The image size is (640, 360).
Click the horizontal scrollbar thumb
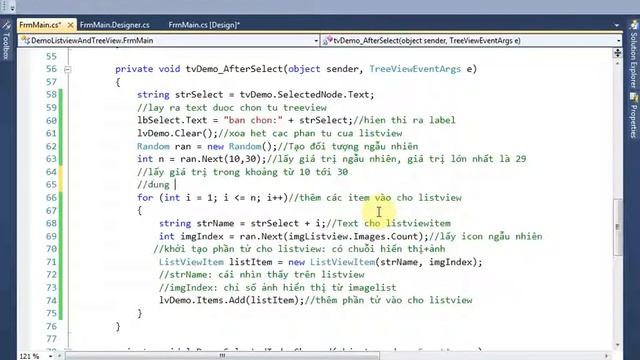click(x=222, y=356)
